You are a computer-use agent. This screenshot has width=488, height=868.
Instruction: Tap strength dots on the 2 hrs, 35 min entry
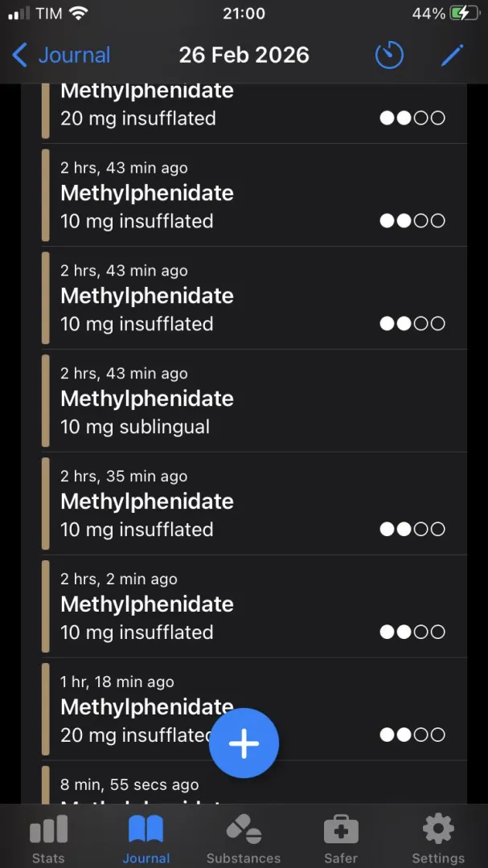412,530
